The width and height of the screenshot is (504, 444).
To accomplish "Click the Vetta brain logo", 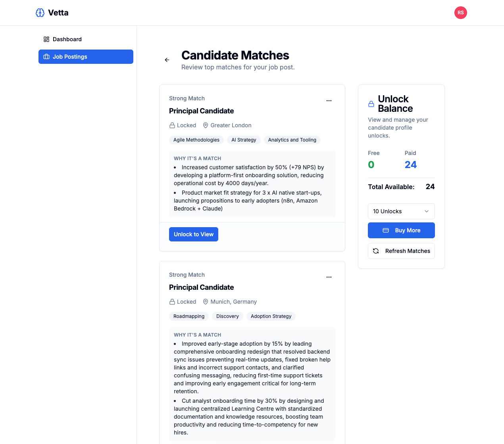I will click(40, 12).
